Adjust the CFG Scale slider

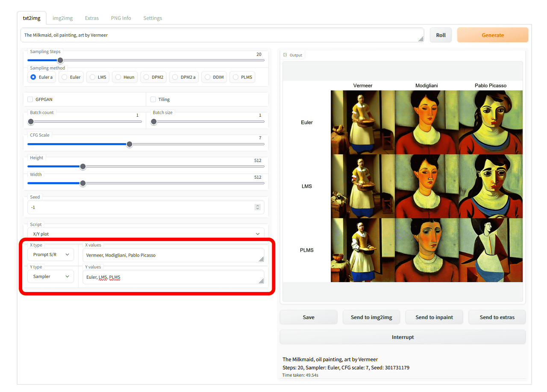coord(146,144)
